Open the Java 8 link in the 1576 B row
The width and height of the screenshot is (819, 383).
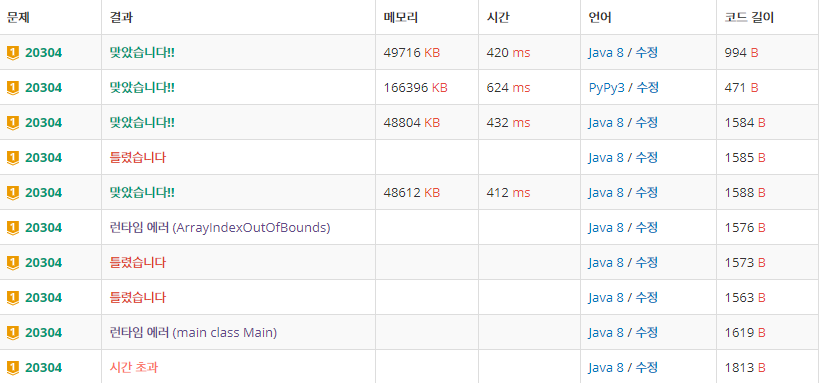(606, 227)
